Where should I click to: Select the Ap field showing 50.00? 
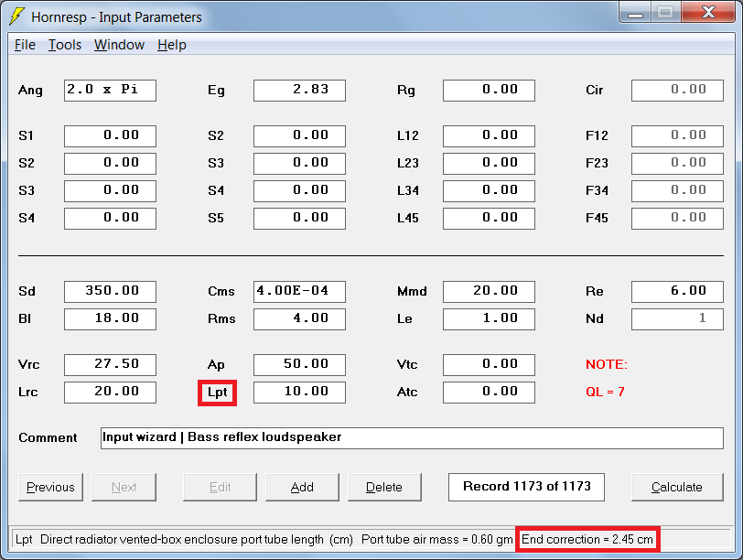coord(299,365)
